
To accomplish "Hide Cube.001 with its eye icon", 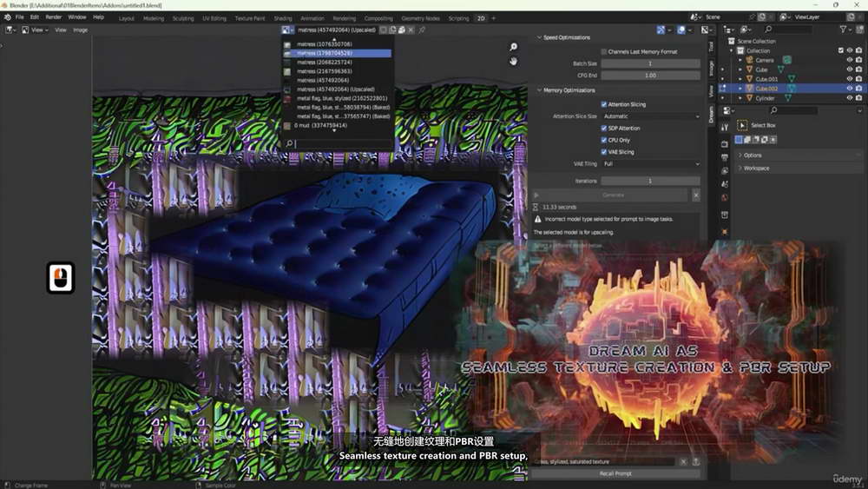I will (x=849, y=79).
